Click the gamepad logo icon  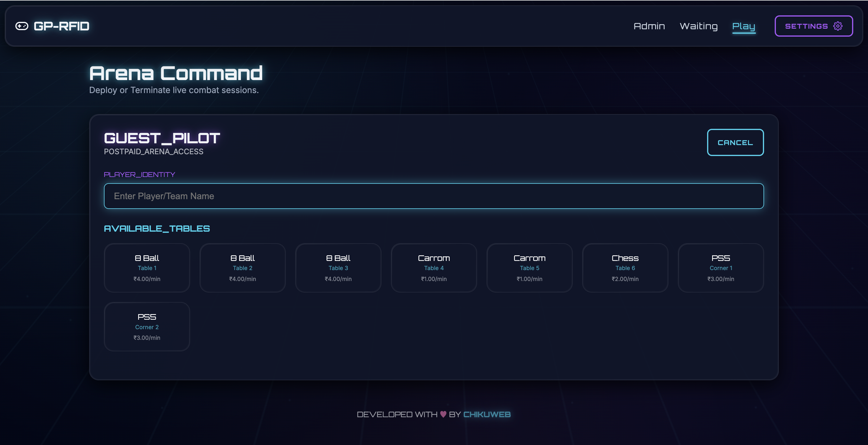tap(22, 26)
